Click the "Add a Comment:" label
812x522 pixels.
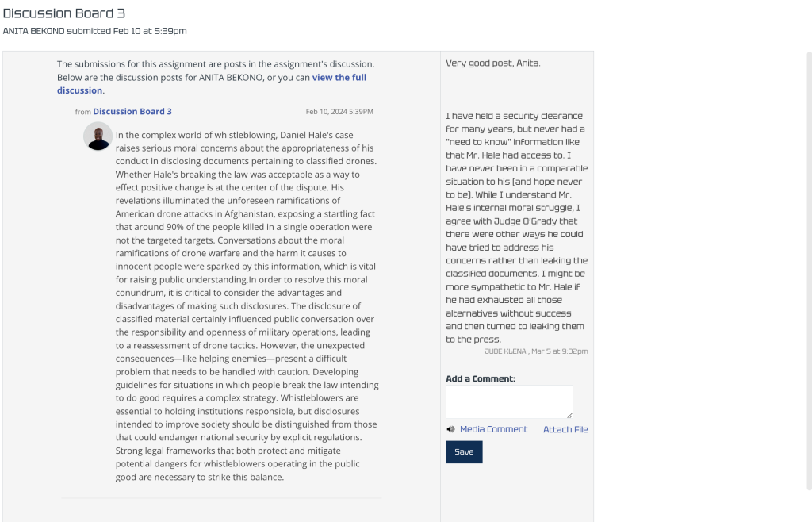(481, 379)
